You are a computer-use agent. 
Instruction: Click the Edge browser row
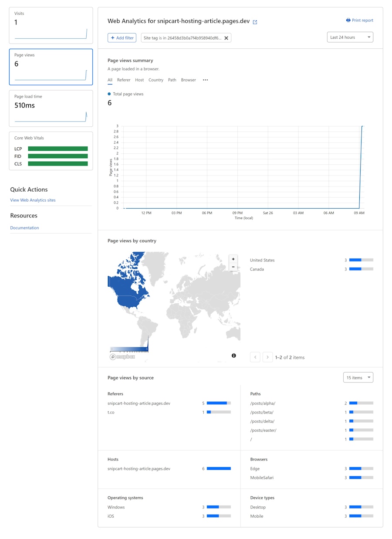tap(312, 469)
